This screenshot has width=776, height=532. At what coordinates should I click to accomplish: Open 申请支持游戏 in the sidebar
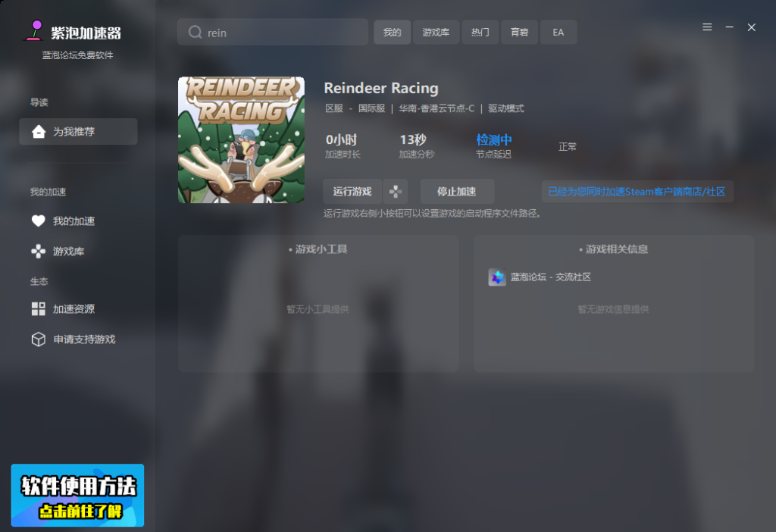point(74,340)
